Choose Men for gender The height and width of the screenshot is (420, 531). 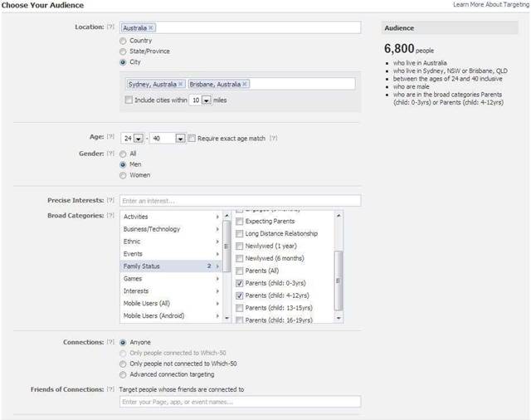(x=123, y=164)
